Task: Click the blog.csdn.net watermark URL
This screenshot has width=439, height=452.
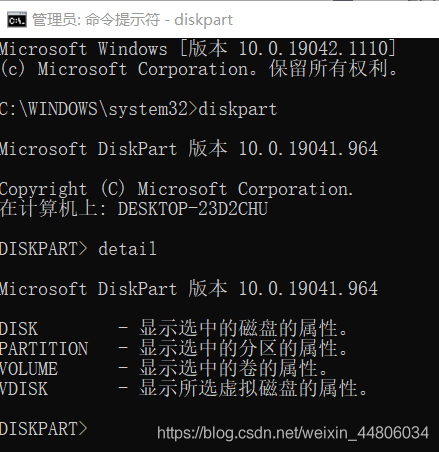Action: click(x=293, y=433)
